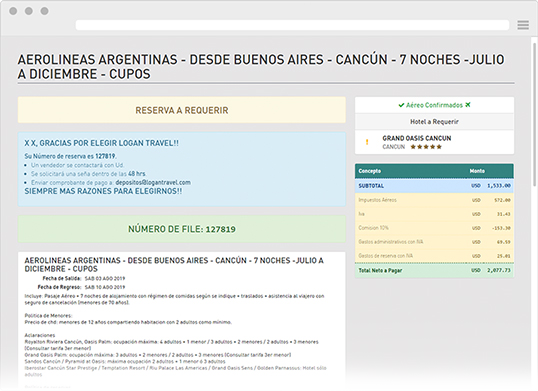Screen dimensions: 538x391
Task: Click the yellow exclamation warning icon
Action: [x=367, y=142]
